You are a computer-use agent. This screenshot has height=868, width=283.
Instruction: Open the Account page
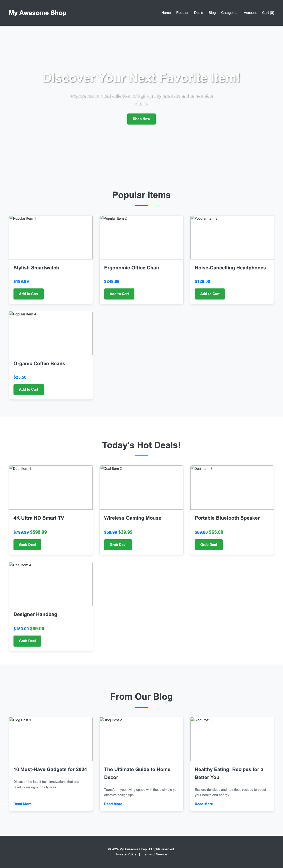250,13
